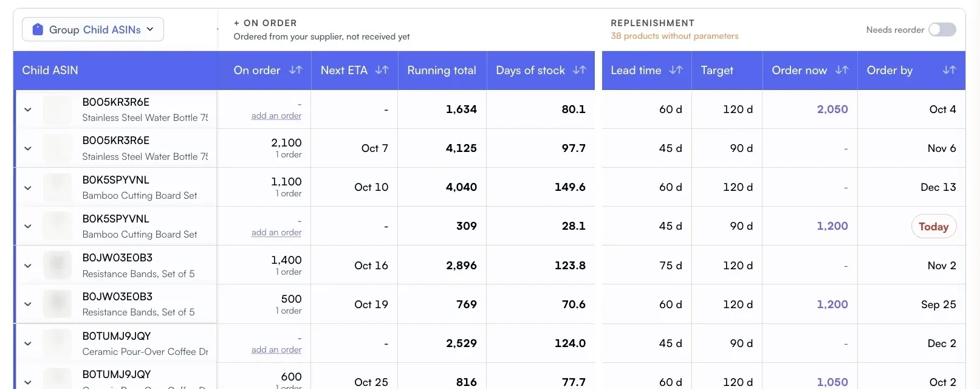Click the 123.8 days of stock value
The width and height of the screenshot is (980, 389).
(570, 266)
